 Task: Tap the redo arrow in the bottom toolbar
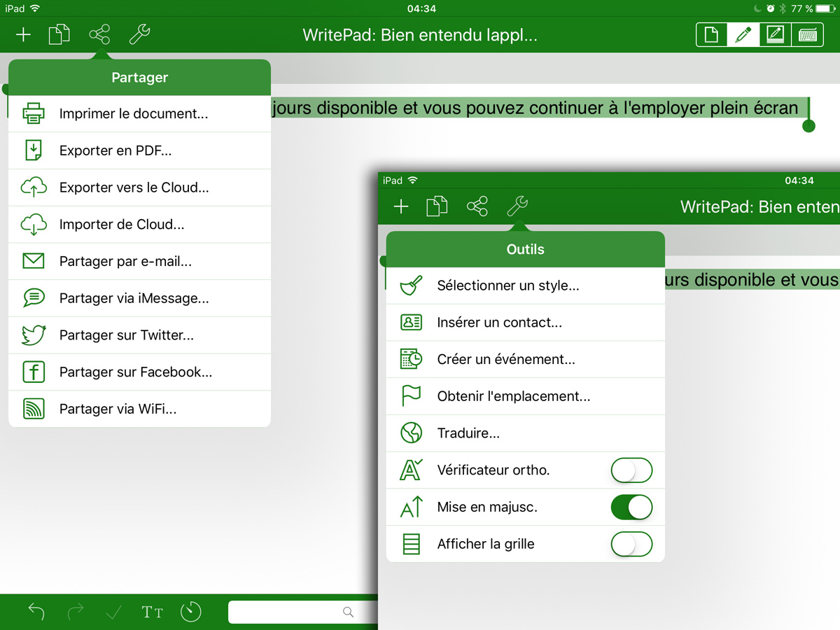click(75, 612)
